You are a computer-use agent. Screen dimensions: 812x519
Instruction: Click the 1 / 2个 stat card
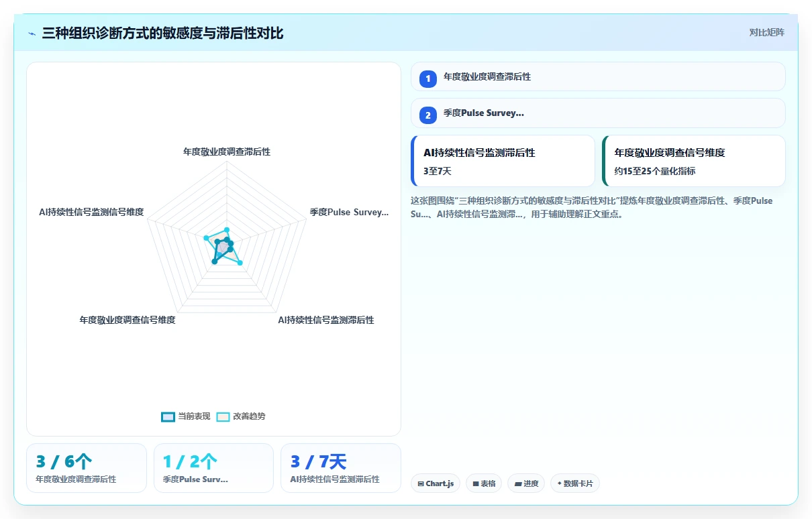pyautogui.click(x=213, y=468)
